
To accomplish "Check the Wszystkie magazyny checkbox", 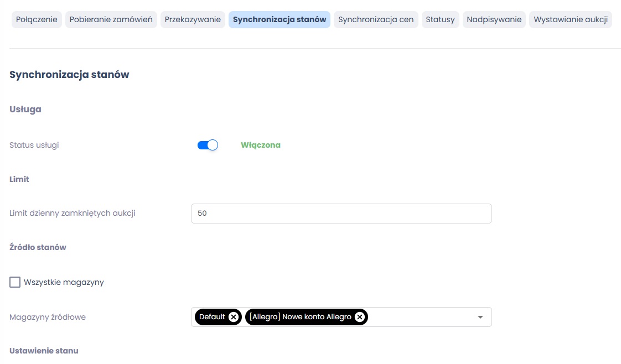I will point(15,282).
